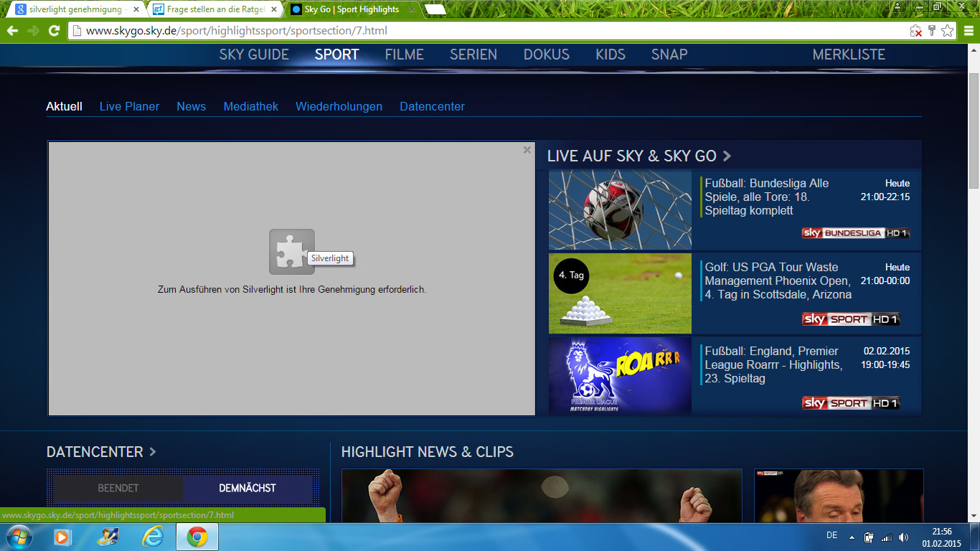Screen dimensions: 980x551
Task: Open the MERKLISTE
Action: (x=849, y=55)
